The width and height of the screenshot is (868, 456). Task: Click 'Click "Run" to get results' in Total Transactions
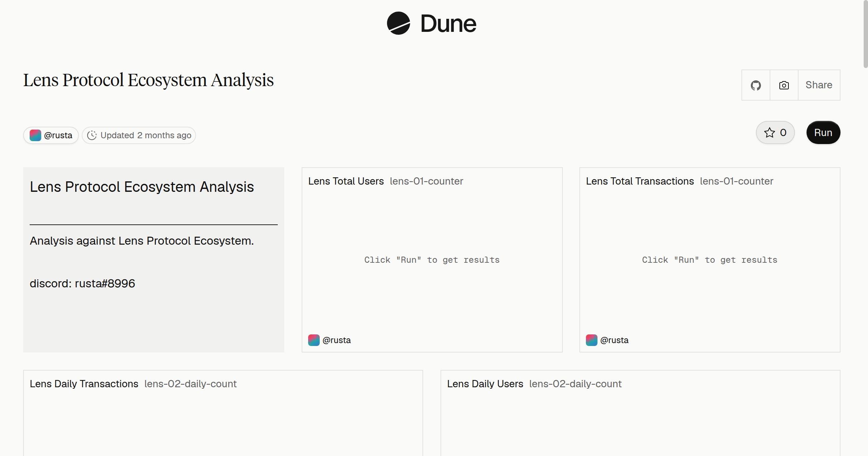tap(710, 260)
